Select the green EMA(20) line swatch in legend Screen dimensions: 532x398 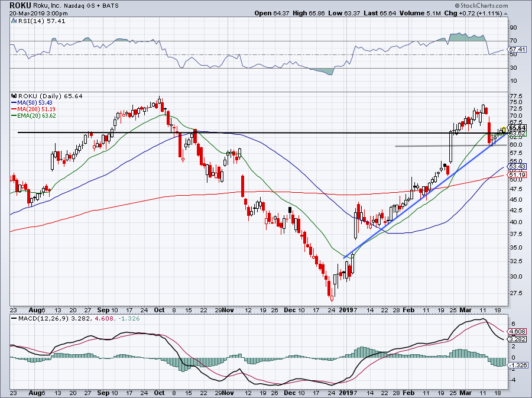coord(14,116)
